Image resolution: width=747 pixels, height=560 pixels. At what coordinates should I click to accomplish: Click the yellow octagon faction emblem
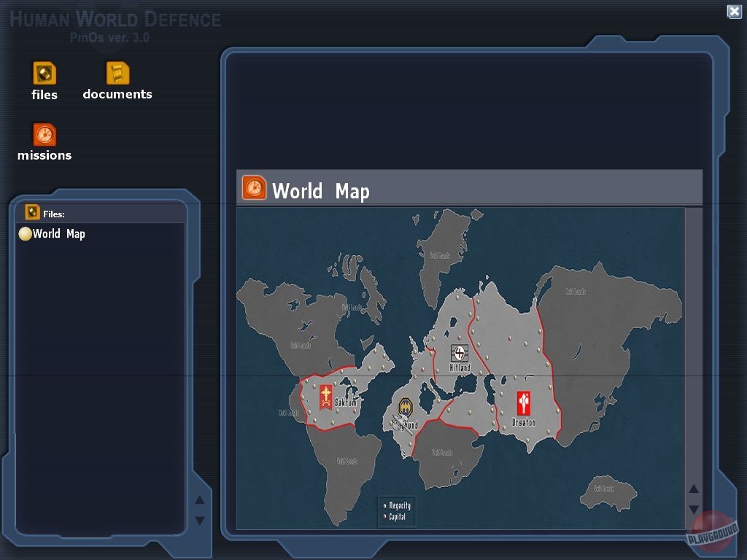[x=406, y=407]
